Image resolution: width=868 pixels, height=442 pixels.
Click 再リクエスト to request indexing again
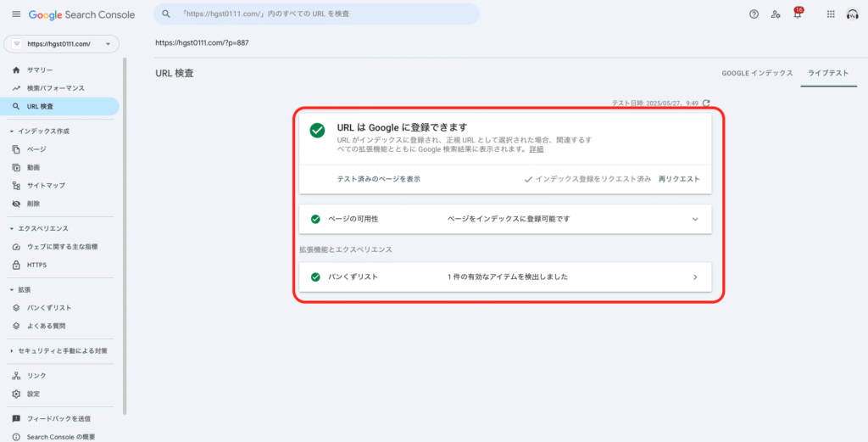[679, 179]
